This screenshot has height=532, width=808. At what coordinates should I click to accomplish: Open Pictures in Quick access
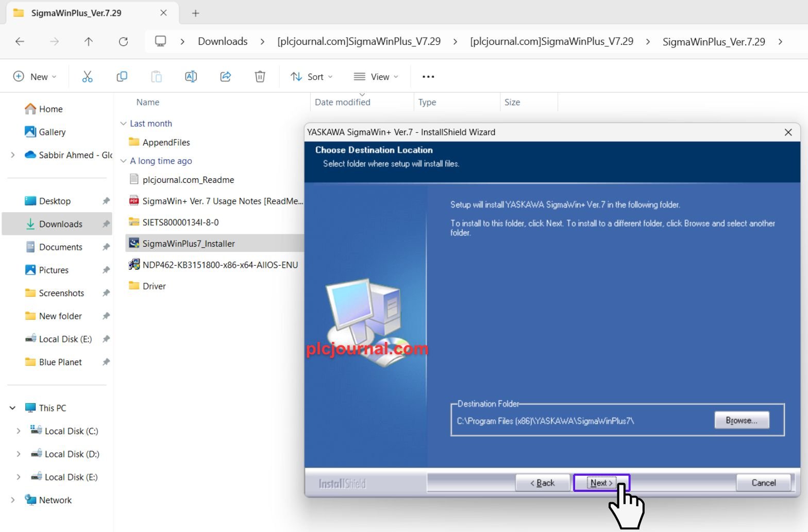tap(54, 270)
